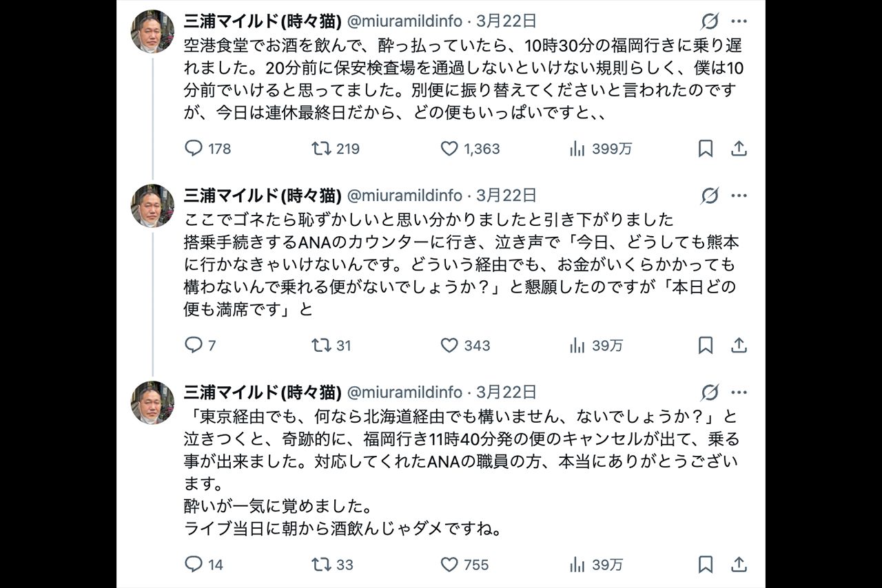
Task: Open the more options menu on the first tweet
Action: [x=739, y=21]
